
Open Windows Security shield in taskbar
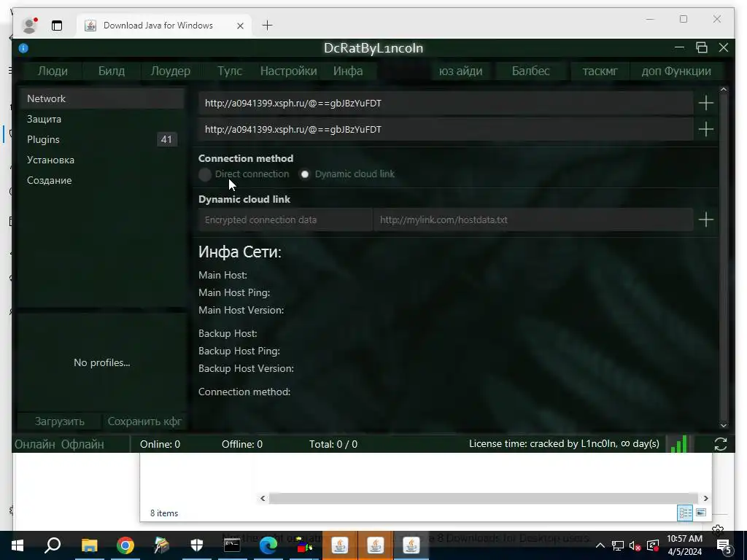(196, 545)
